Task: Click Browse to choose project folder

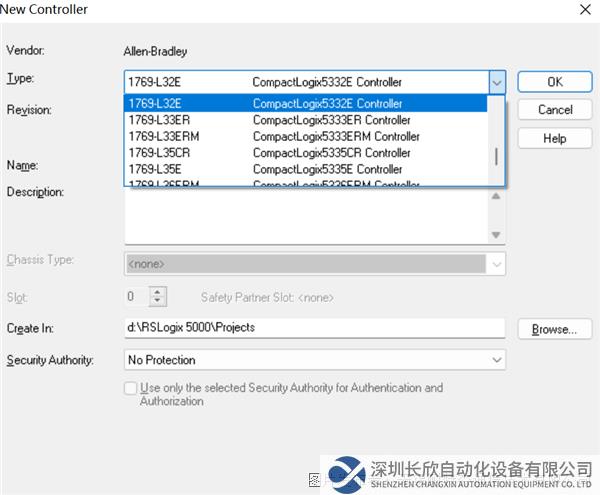Action: coord(554,329)
